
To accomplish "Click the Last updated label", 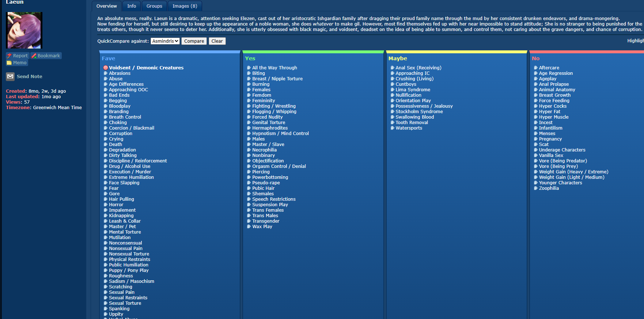I will click(x=23, y=97).
